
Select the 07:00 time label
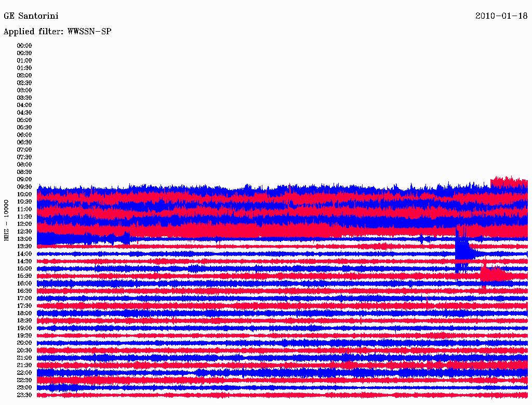pyautogui.click(x=24, y=150)
